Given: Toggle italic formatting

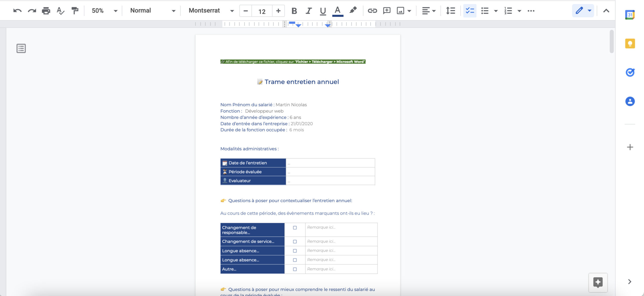Looking at the screenshot, I should (x=308, y=11).
